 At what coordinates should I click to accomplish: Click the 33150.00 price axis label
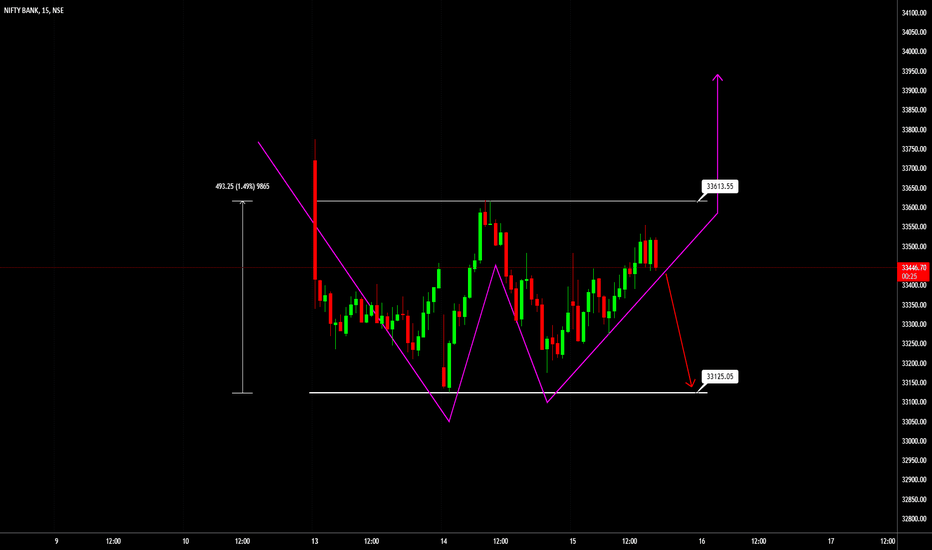coord(914,383)
